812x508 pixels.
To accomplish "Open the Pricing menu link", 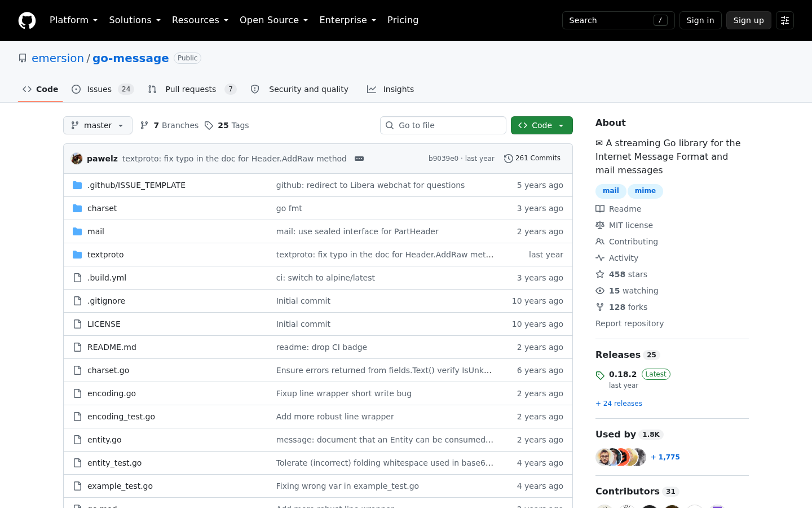I will click(x=403, y=20).
